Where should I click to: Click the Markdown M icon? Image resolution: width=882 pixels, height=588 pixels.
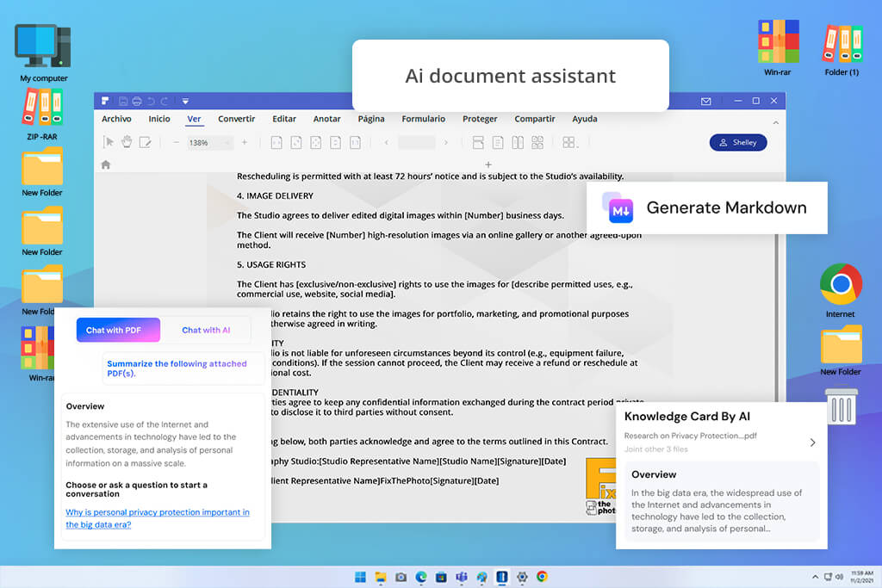[621, 211]
